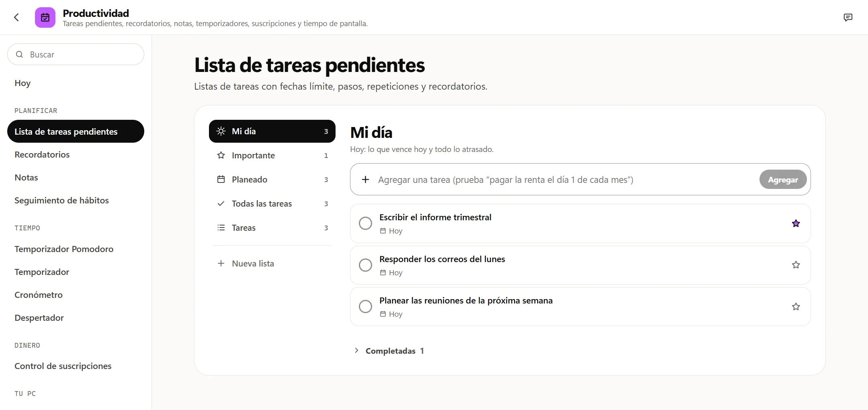Open the Planeado list

[x=272, y=179]
